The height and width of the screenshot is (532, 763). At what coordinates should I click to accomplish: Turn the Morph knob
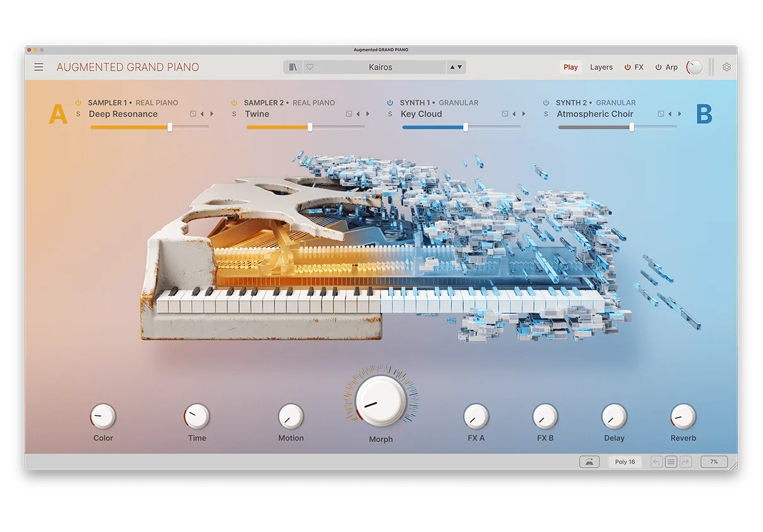click(x=379, y=400)
